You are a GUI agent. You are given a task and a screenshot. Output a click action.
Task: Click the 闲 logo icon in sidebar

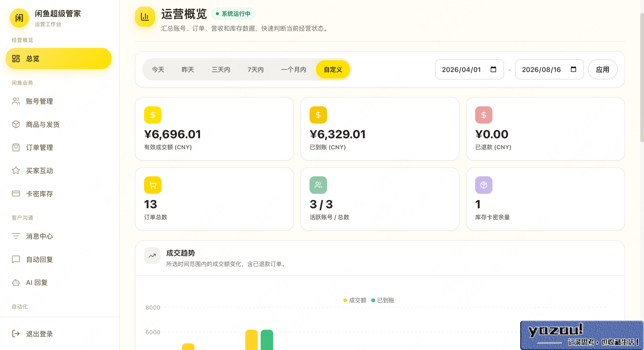[19, 18]
